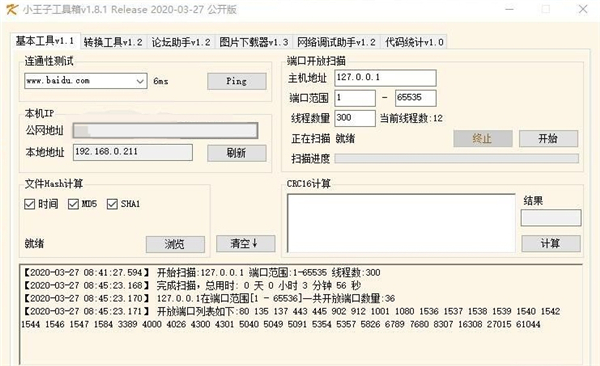Viewport: 600px width, 366px height.
Task: Click the 结果 output field
Action: 551,218
